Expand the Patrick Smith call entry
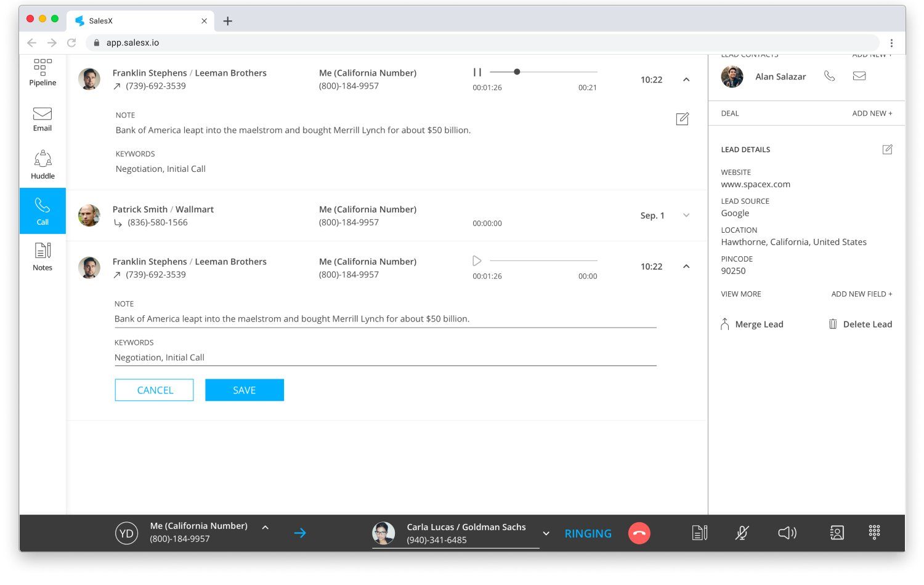Image resolution: width=924 pixels, height=585 pixels. (x=686, y=216)
